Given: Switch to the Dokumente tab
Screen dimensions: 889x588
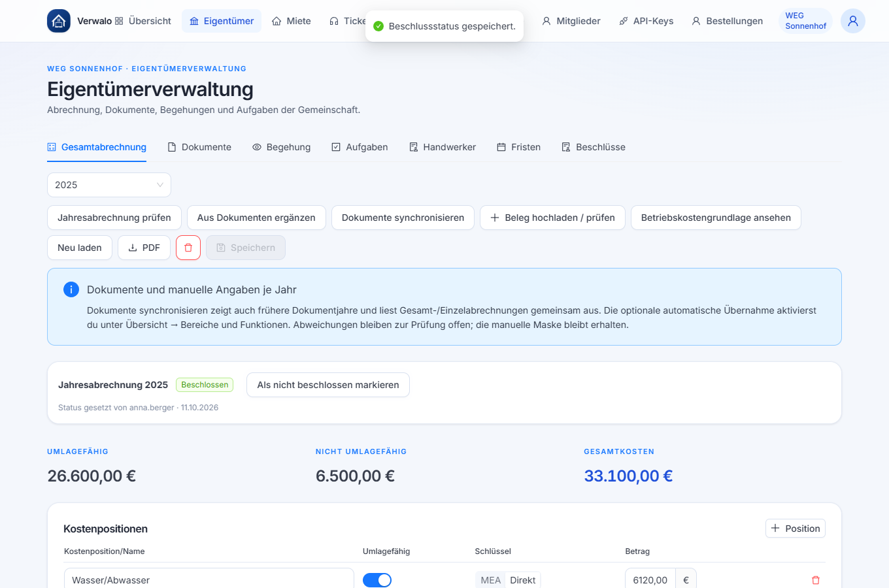Looking at the screenshot, I should pyautogui.click(x=199, y=147).
